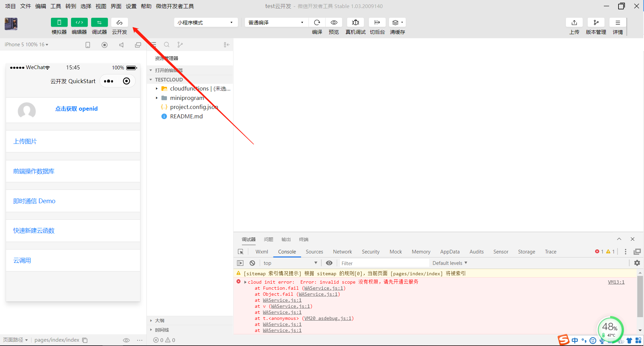Open the clear cache dropdown
This screenshot has width=644, height=346.
coord(397,22)
